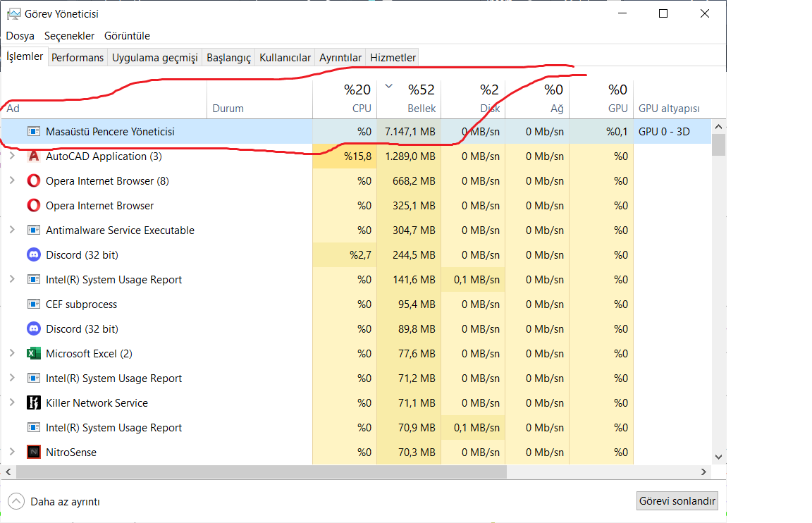Minimize the Görev Yöneticisi window
The height and width of the screenshot is (523, 812).
coord(622,13)
